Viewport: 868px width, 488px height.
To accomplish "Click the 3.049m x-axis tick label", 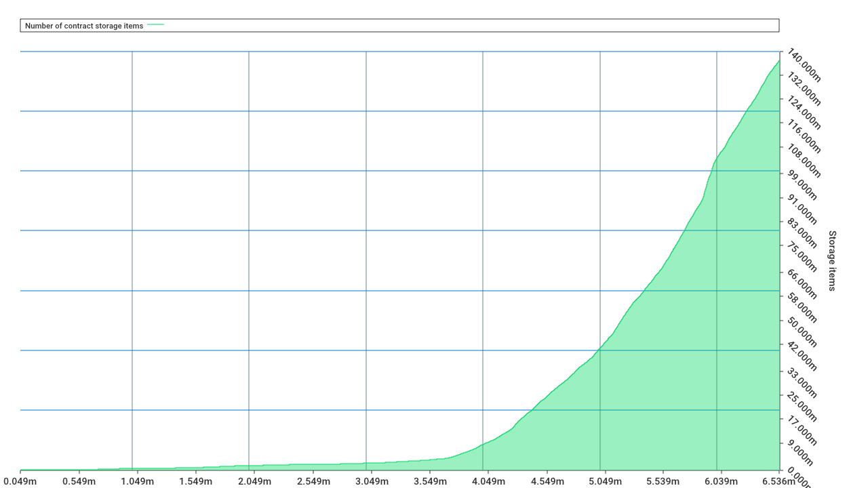I will [x=371, y=481].
